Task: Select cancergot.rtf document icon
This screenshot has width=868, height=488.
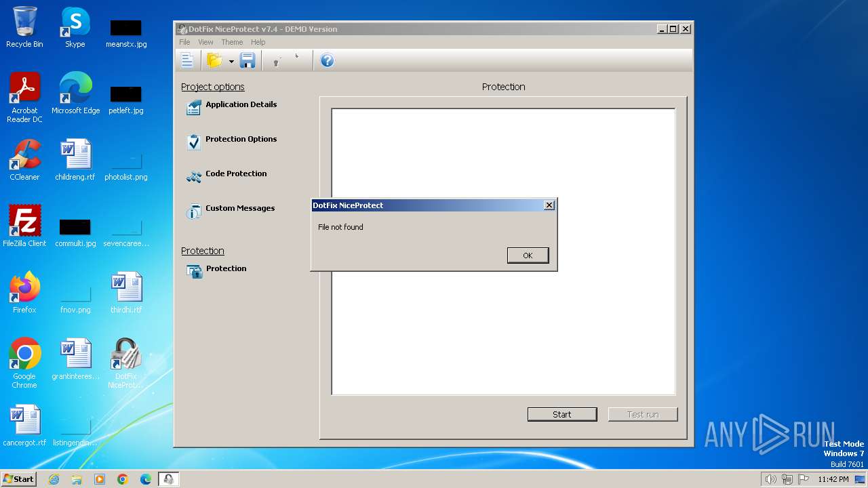Action: coord(24,426)
